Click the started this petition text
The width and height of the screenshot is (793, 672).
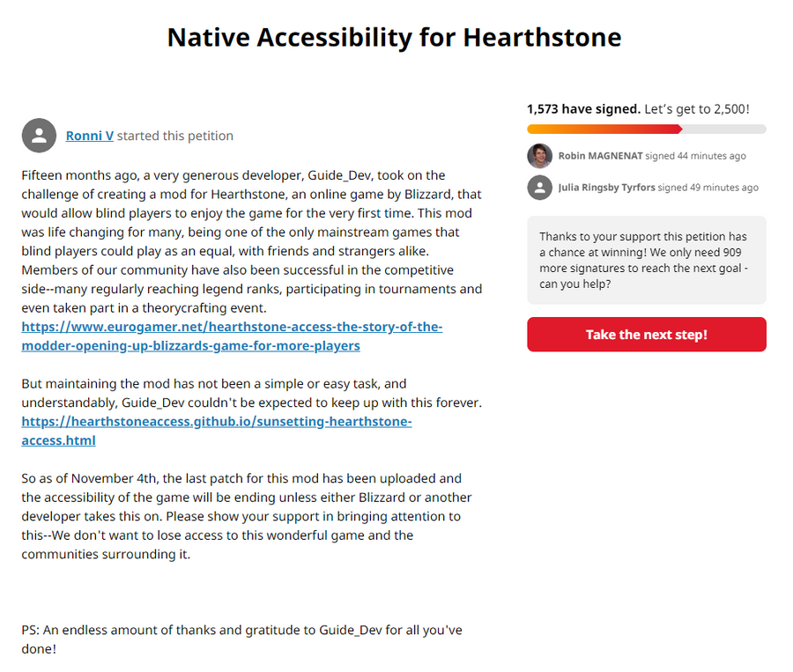(175, 136)
